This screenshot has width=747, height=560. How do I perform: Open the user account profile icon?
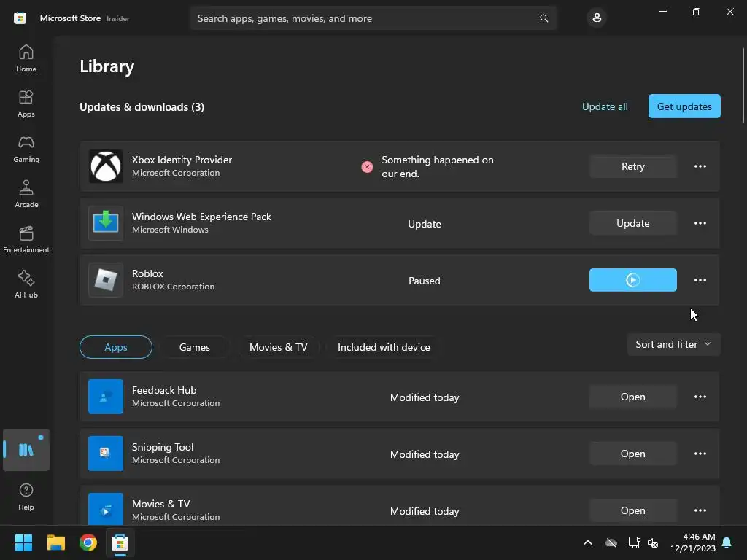(597, 18)
